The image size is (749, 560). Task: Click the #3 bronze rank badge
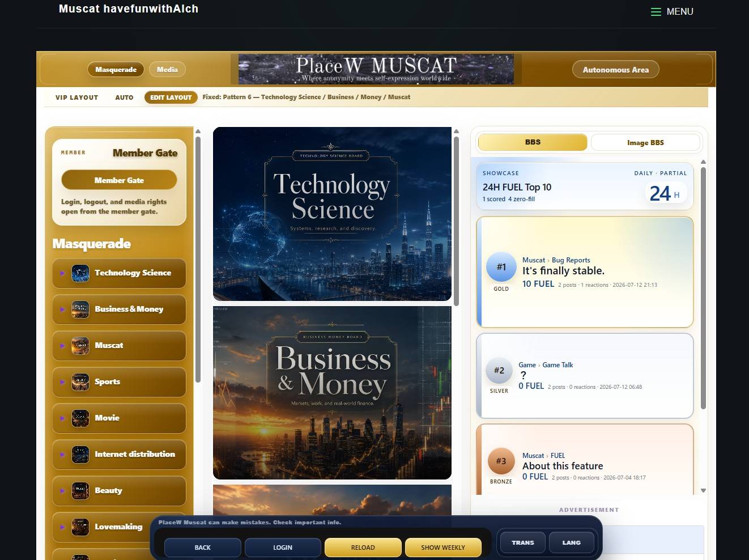tap(501, 461)
